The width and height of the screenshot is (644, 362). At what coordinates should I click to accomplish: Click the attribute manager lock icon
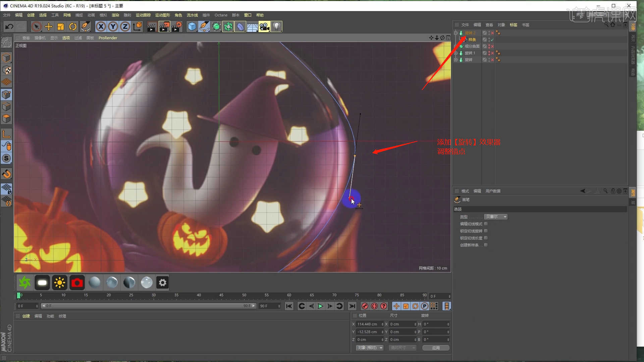[x=613, y=191]
